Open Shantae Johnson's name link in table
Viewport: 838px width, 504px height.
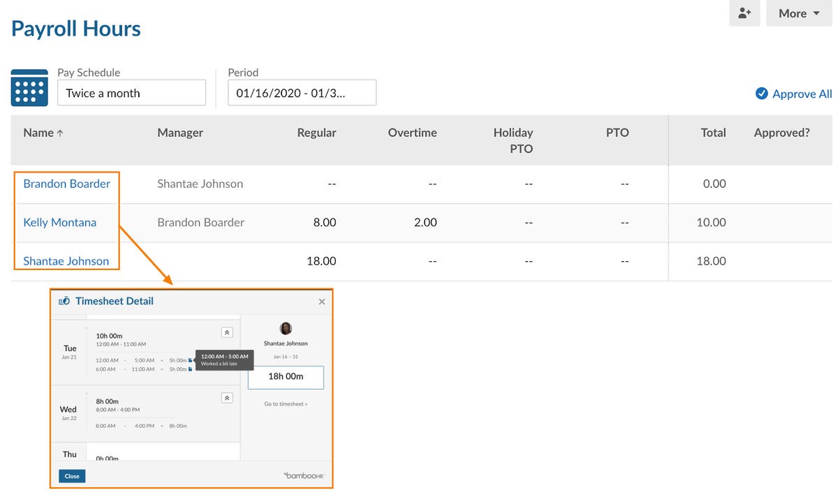coord(66,261)
